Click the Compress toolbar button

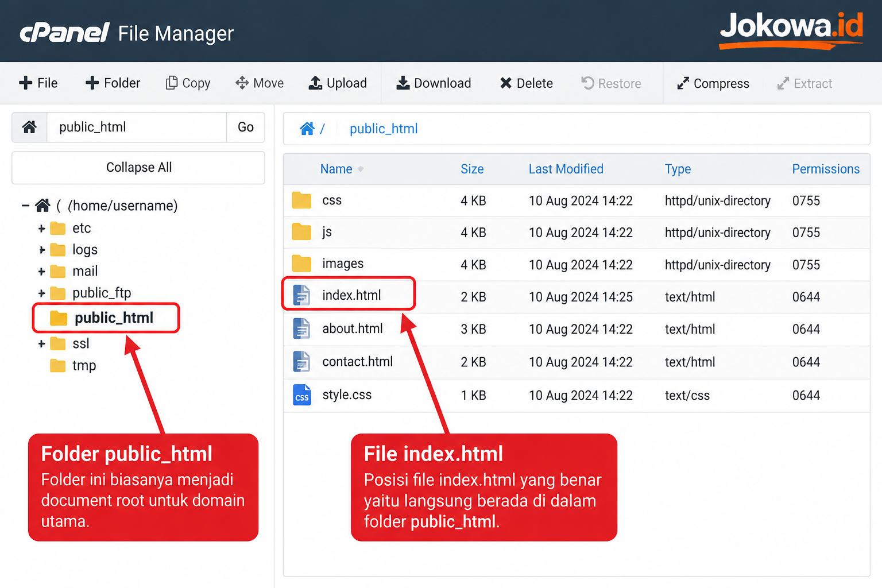(713, 83)
